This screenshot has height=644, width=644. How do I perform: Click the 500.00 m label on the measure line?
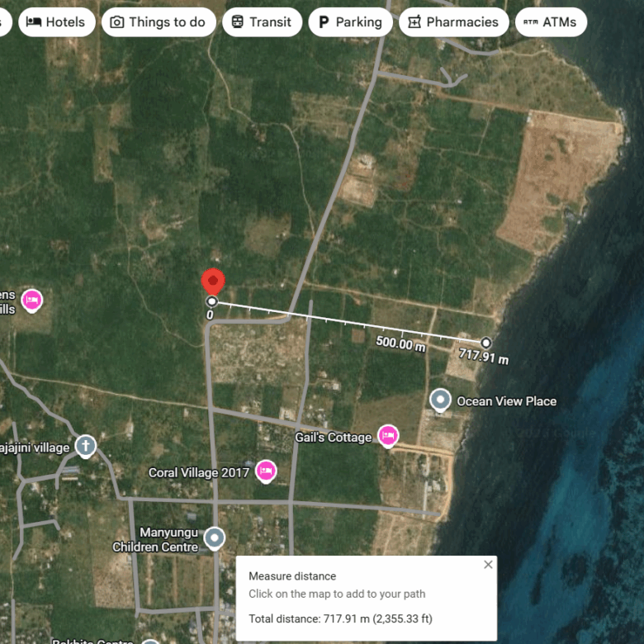tap(400, 344)
